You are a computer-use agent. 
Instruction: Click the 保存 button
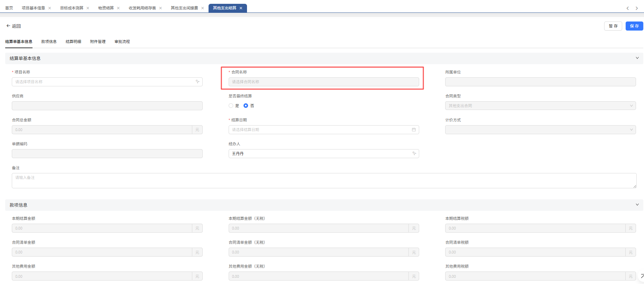click(x=634, y=26)
